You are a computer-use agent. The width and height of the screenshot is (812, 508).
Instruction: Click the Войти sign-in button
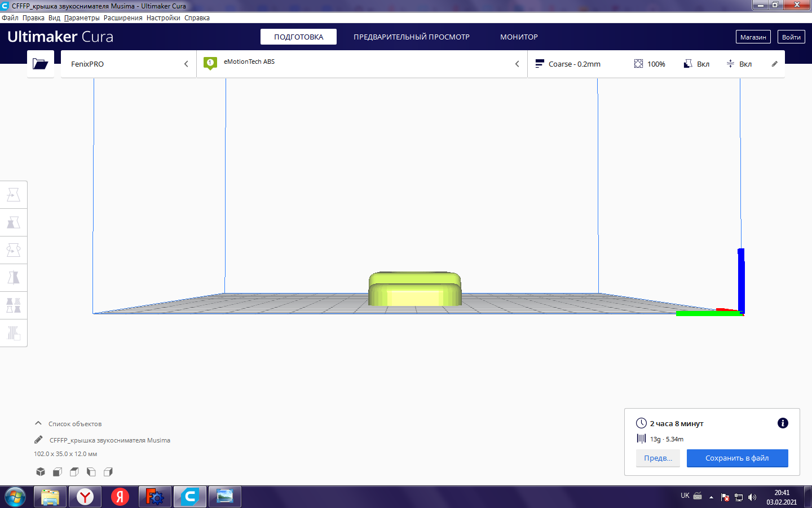(791, 37)
